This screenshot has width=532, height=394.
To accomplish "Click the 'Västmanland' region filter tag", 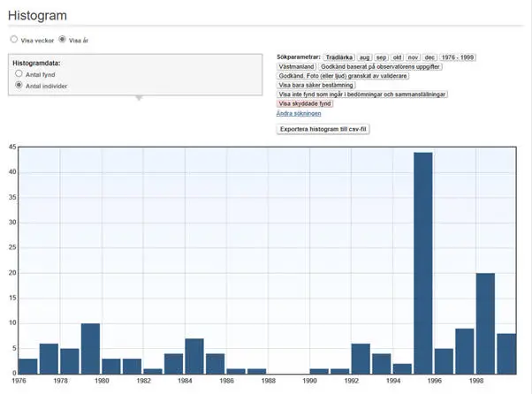I will click(297, 66).
